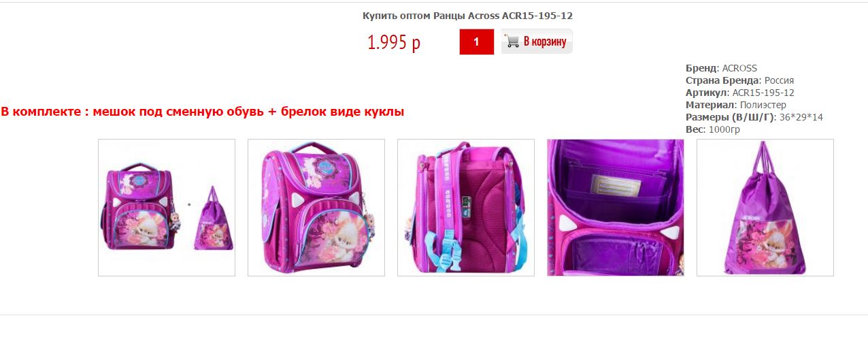The image size is (868, 337).
Task: Select the Артикул: ACR15-195-12 line
Action: (740, 93)
